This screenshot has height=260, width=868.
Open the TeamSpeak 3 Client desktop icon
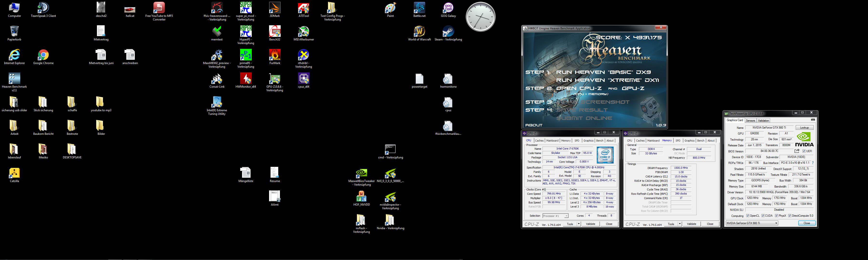(43, 10)
